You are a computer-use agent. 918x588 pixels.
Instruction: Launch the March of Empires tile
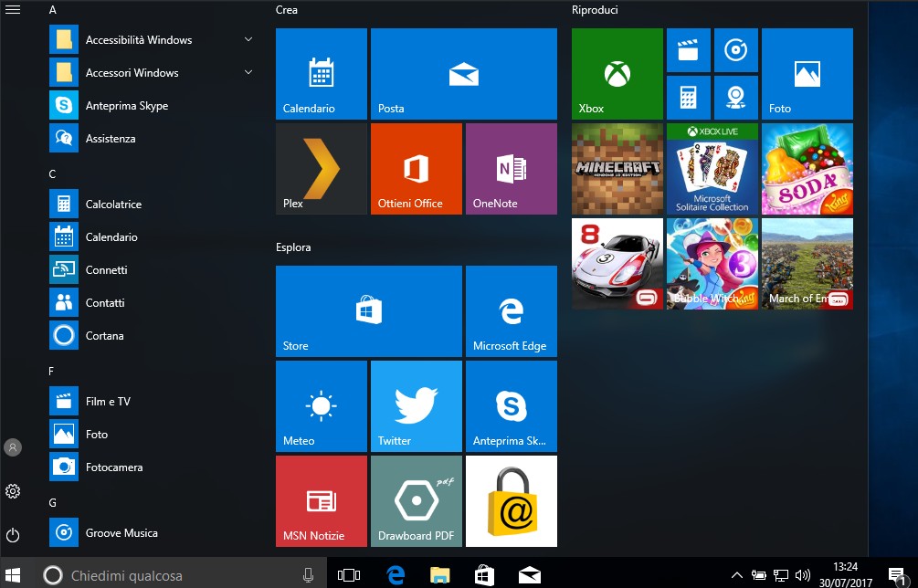click(x=807, y=264)
